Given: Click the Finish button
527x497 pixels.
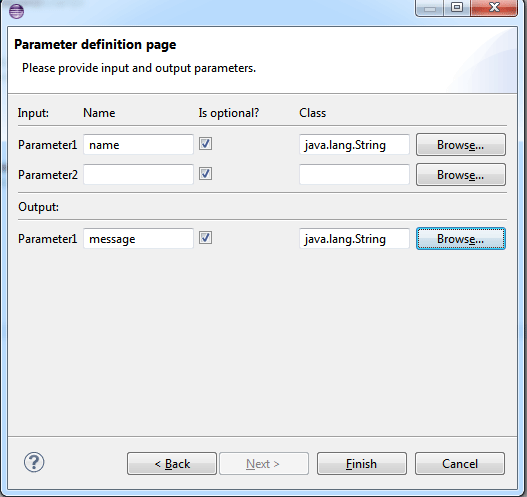Looking at the screenshot, I should click(x=362, y=463).
